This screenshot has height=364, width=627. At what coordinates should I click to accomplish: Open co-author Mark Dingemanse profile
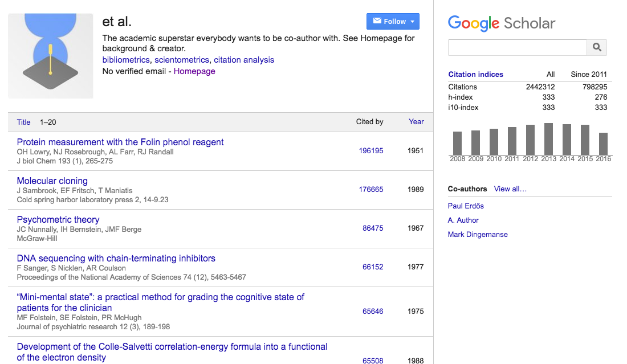478,234
